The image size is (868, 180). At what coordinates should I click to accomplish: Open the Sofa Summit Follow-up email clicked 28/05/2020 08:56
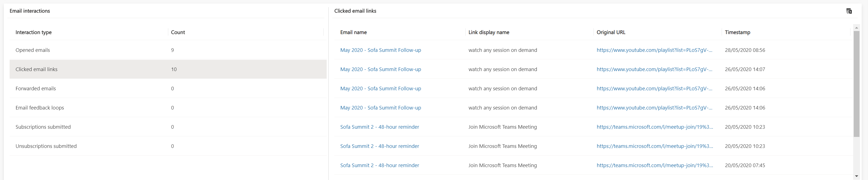pyautogui.click(x=380, y=50)
